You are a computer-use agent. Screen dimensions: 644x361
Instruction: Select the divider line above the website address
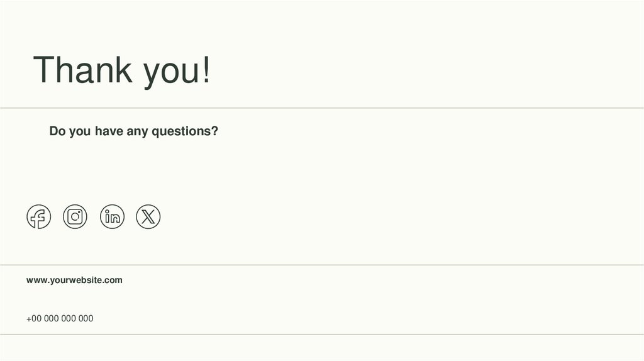322,265
